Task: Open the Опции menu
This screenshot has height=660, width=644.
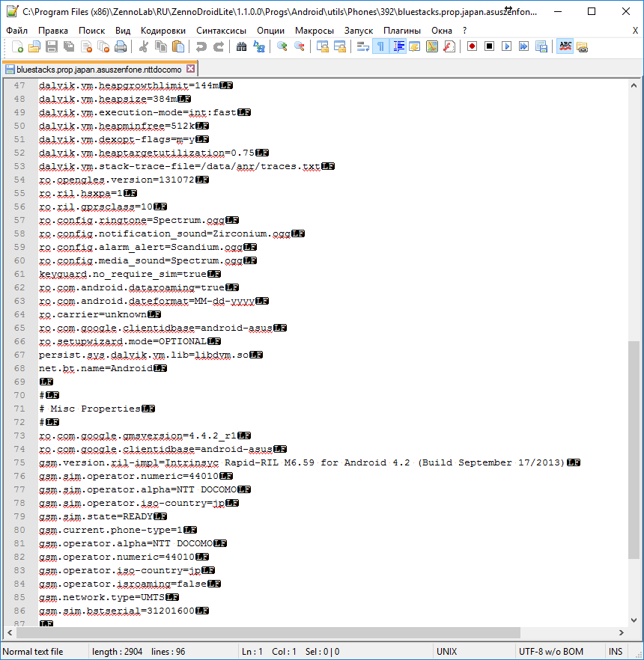Action: (270, 31)
